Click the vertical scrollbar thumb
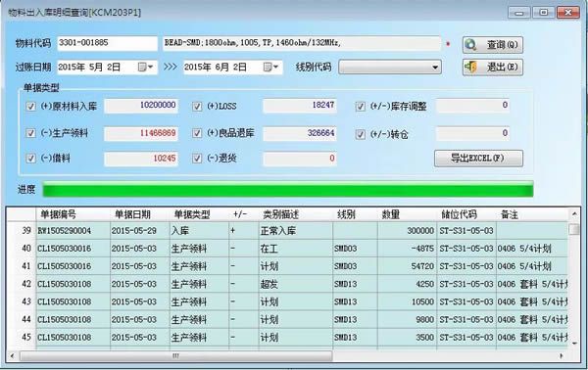Viewport: 588px width, 370px height. 574,229
